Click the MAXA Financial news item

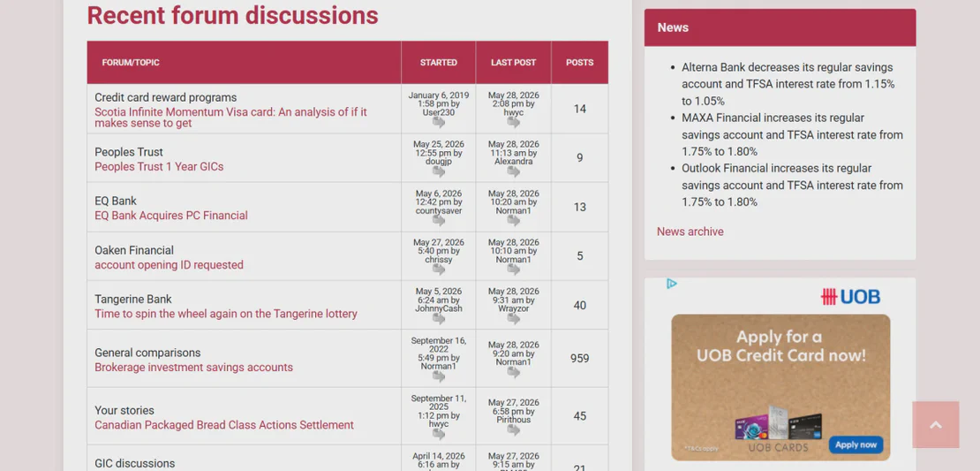792,134
